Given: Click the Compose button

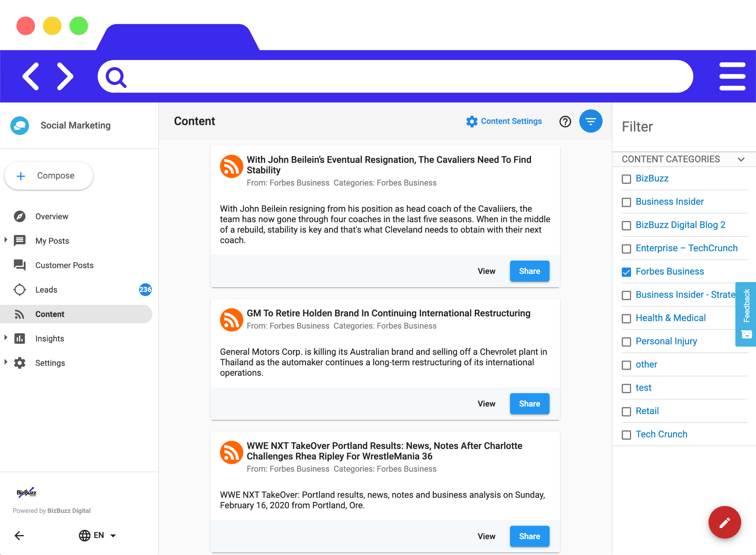Looking at the screenshot, I should (x=49, y=176).
